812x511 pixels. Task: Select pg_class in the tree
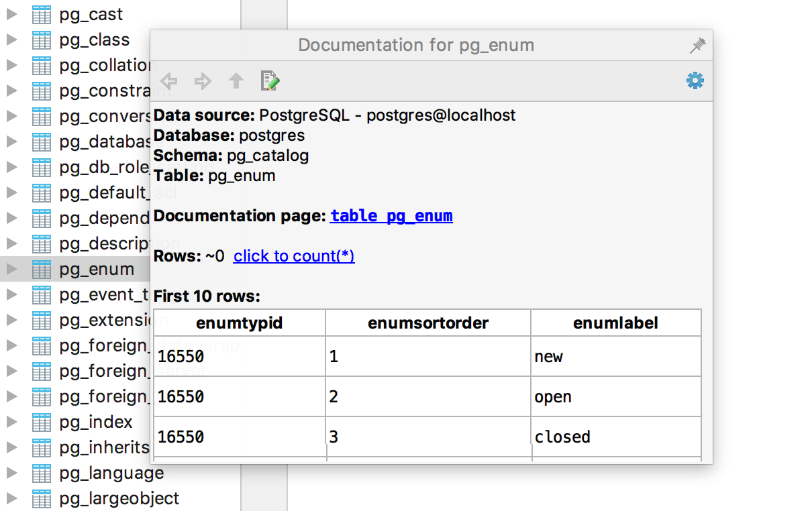(x=95, y=40)
